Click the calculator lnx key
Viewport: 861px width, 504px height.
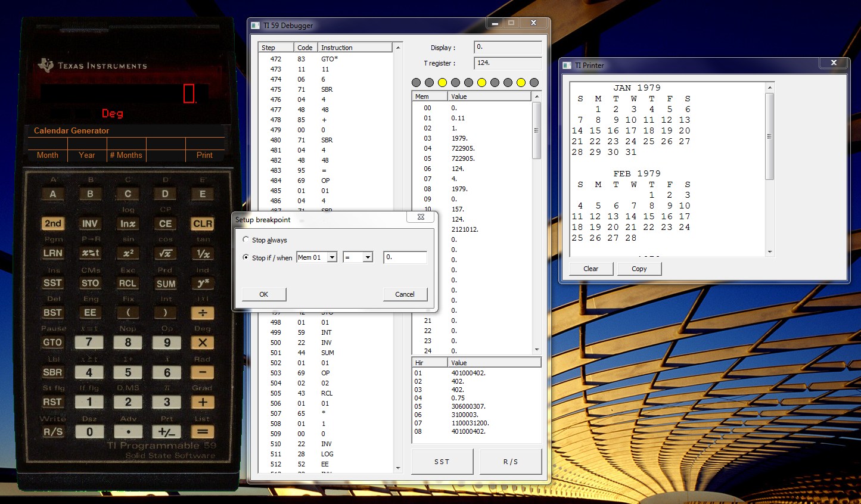point(128,223)
